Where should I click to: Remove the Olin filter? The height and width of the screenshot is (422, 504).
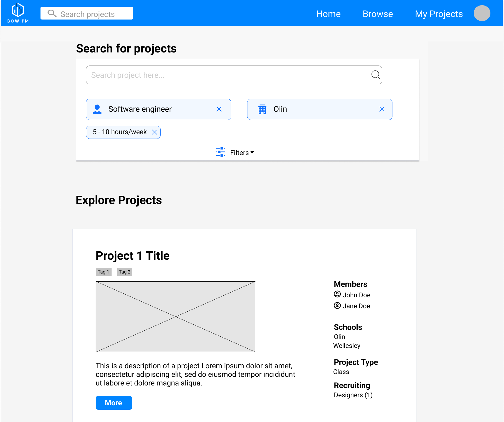[381, 109]
